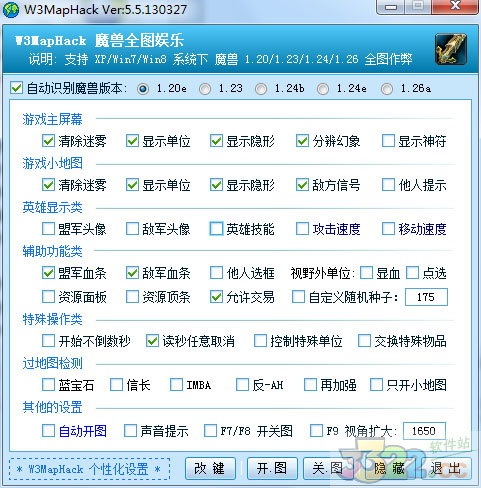Viewport: 481px width, 488px height.
Task: Click the random seed input field showing 175
Action: [x=426, y=297]
